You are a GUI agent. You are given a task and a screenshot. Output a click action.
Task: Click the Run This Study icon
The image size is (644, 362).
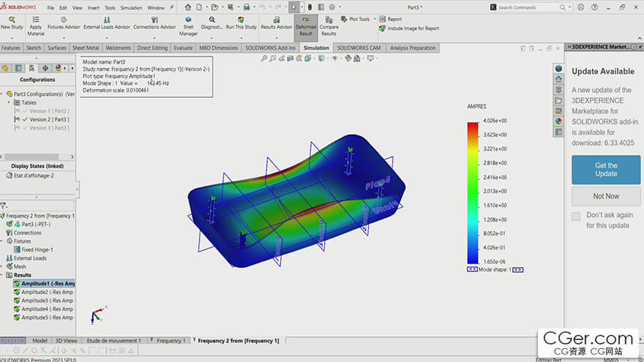(x=241, y=20)
